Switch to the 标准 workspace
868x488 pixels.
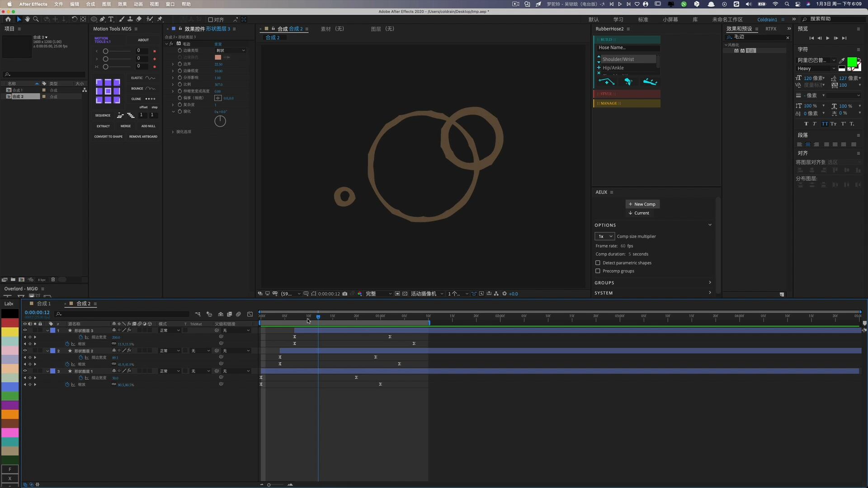coord(643,19)
